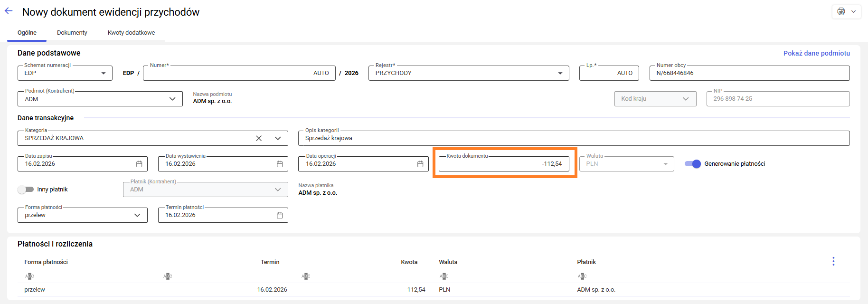
Task: Click the Kwota dokumentu field
Action: coord(503,164)
